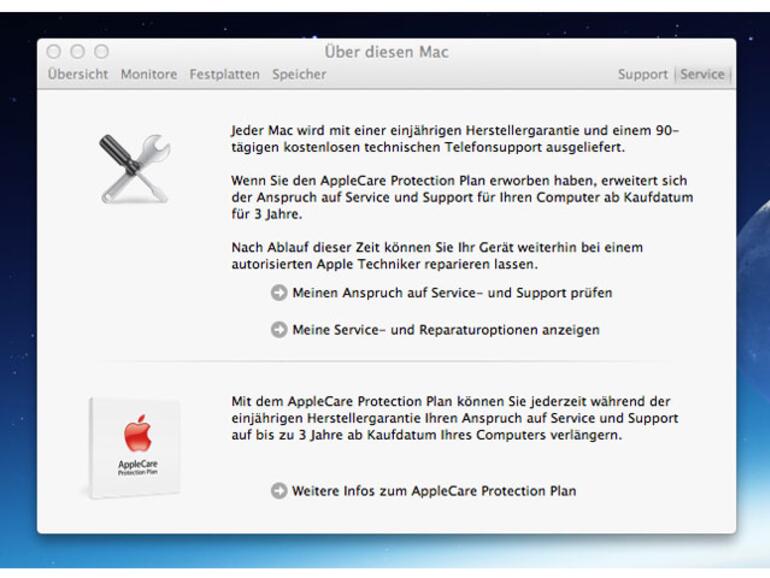
Task: Click the Über diesen Mac window title
Action: 386,52
